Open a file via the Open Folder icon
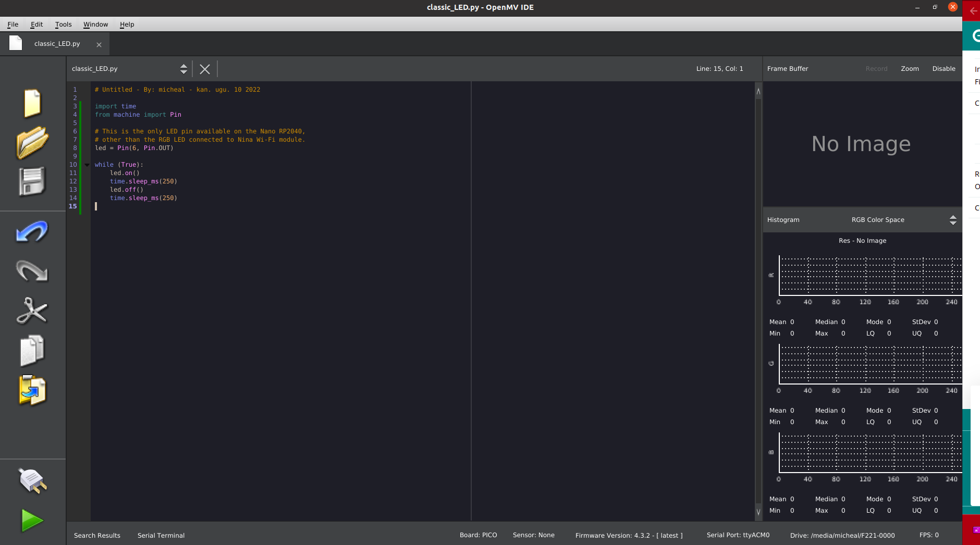 click(x=32, y=143)
